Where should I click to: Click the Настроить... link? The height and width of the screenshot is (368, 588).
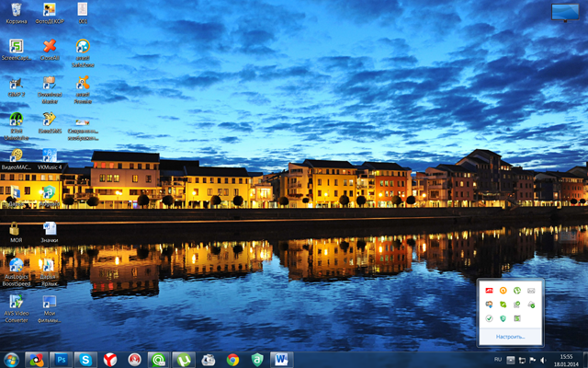[x=510, y=336]
